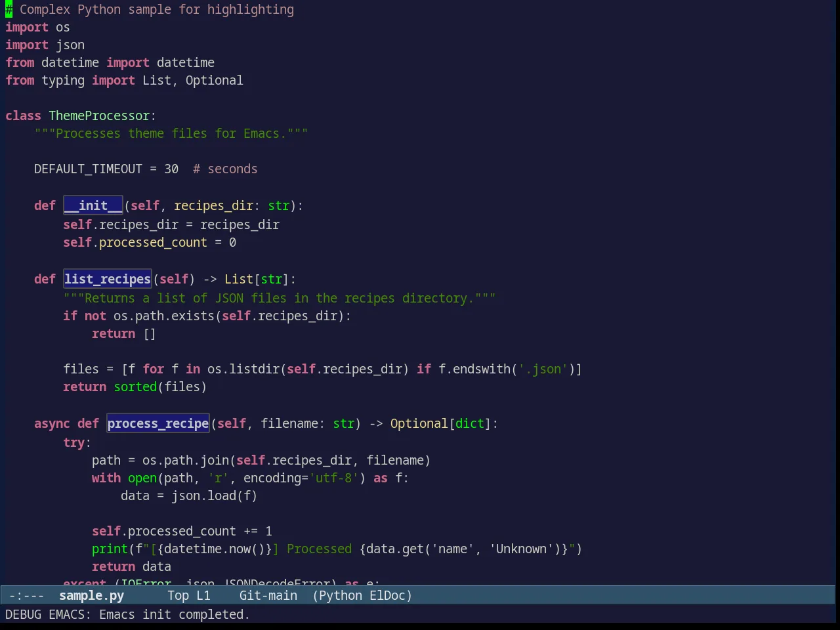Click the 'from datetime import datetime' line

point(110,62)
